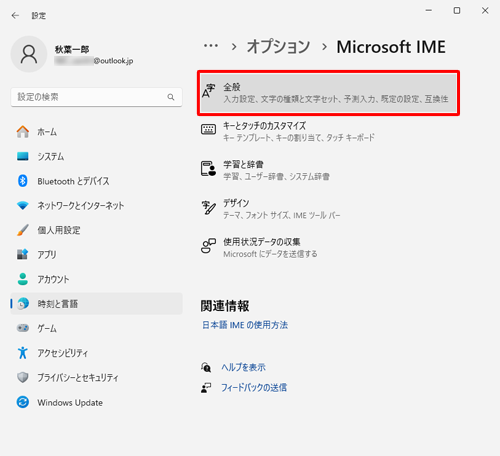This screenshot has height=456, width=500.
Task: Click the time and language globe icon
Action: (23, 303)
